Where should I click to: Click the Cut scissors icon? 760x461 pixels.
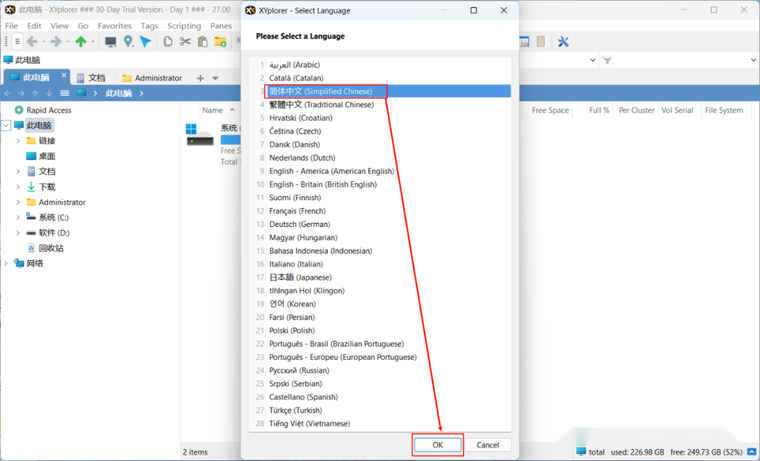click(185, 42)
